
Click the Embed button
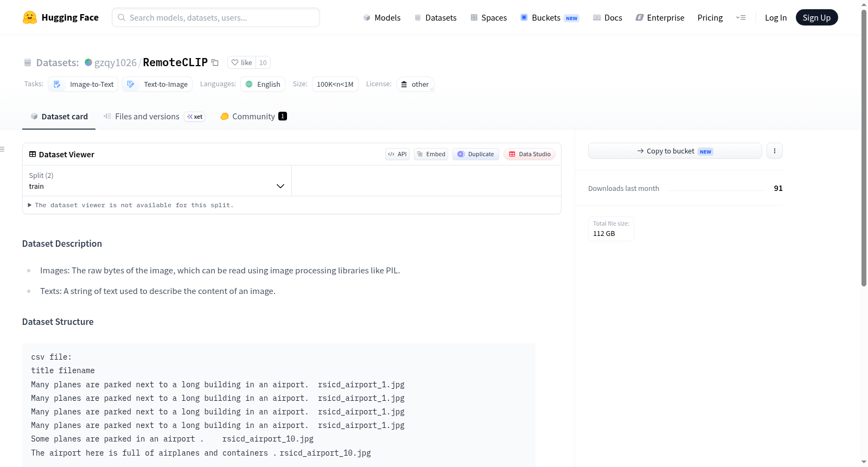click(431, 154)
